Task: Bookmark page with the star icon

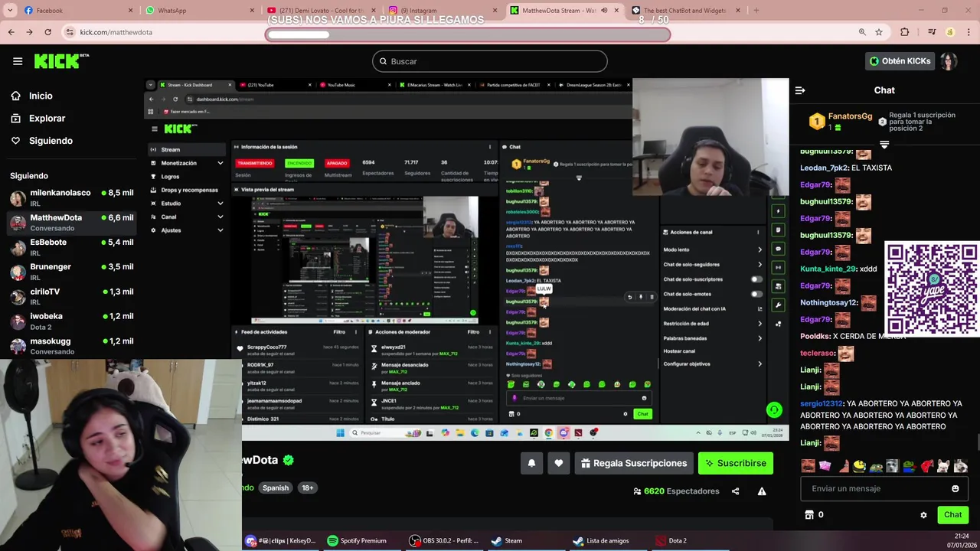Action: (x=879, y=32)
